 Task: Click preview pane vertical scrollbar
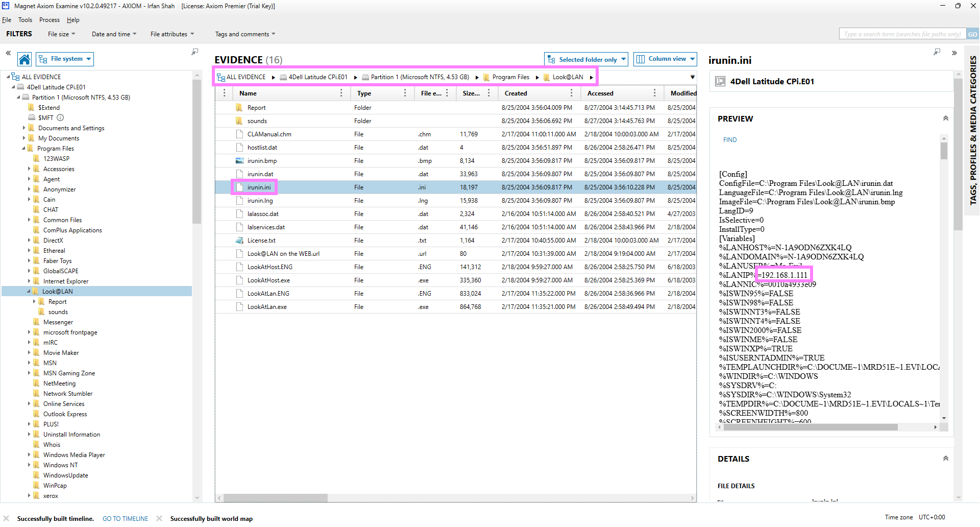point(944,152)
